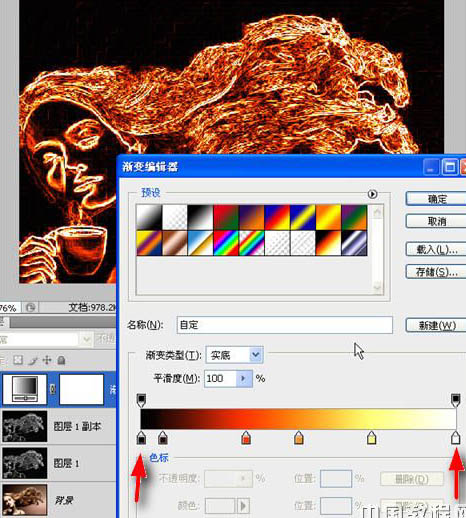Select the yellow color stop
This screenshot has width=466, height=518.
click(371, 438)
